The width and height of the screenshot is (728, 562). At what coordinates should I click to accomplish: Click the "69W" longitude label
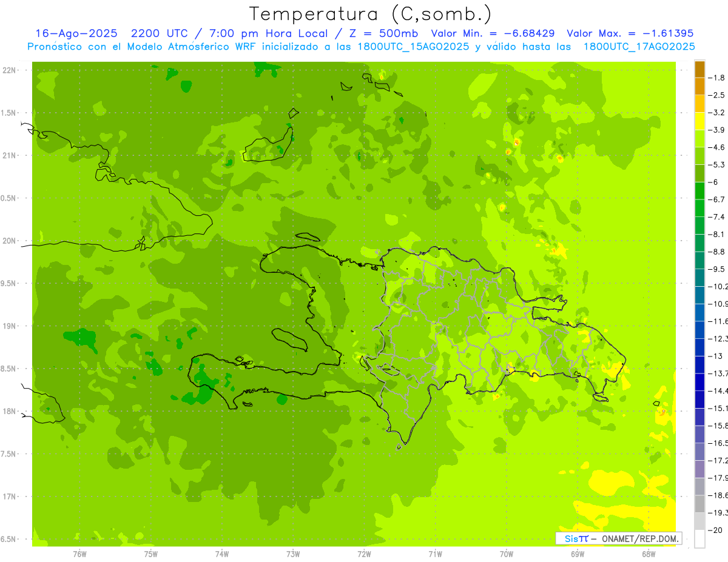(578, 554)
